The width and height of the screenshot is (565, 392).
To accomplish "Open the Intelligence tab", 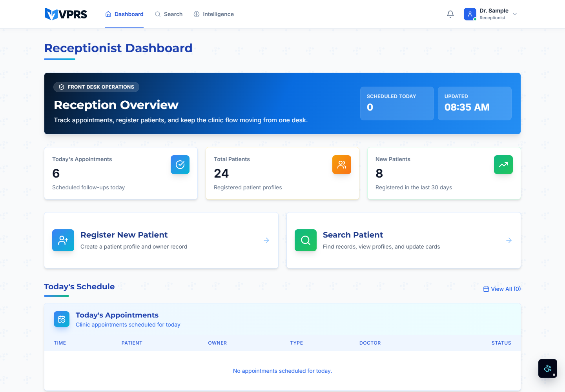I will click(213, 14).
